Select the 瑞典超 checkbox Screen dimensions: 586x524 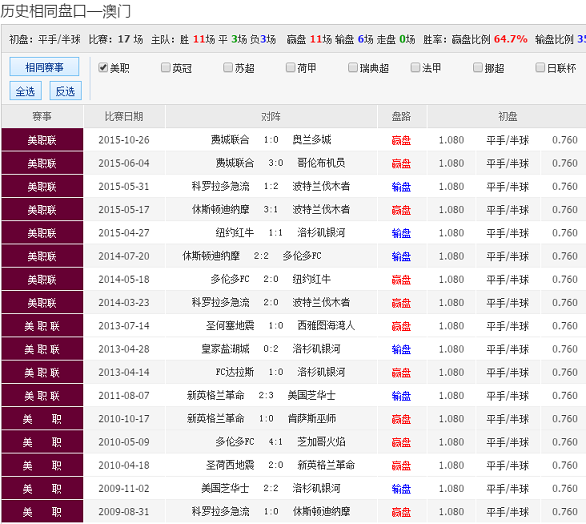click(353, 68)
